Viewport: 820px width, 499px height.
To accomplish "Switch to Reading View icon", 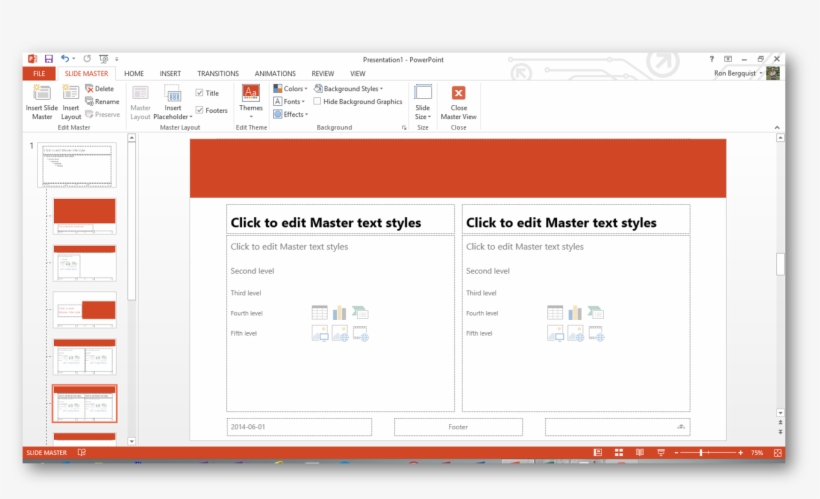I will [640, 453].
